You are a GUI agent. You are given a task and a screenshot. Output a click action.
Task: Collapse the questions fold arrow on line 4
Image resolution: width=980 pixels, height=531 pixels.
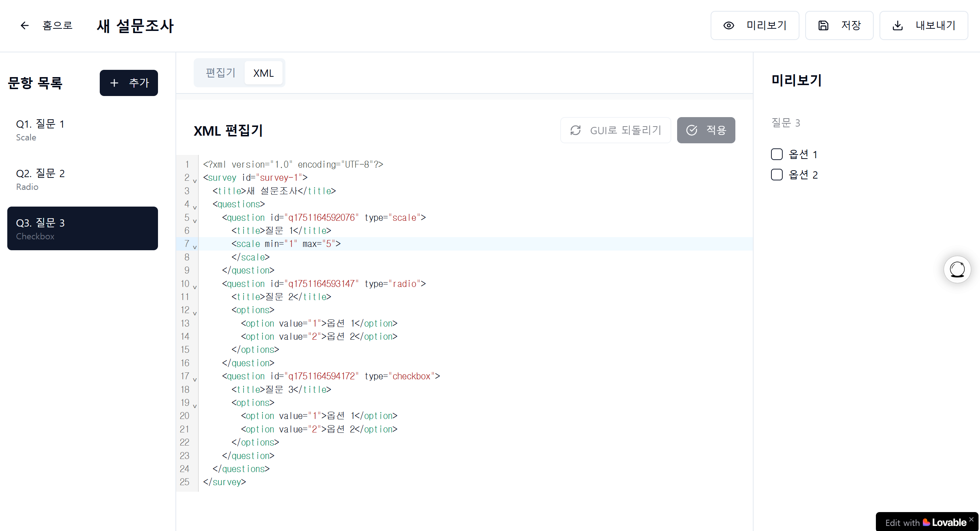point(195,208)
